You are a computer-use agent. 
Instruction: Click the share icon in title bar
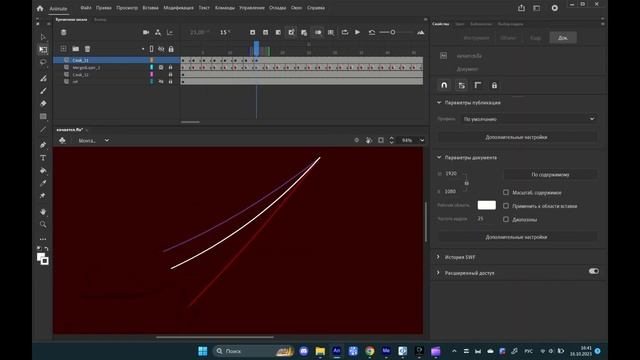521,8
